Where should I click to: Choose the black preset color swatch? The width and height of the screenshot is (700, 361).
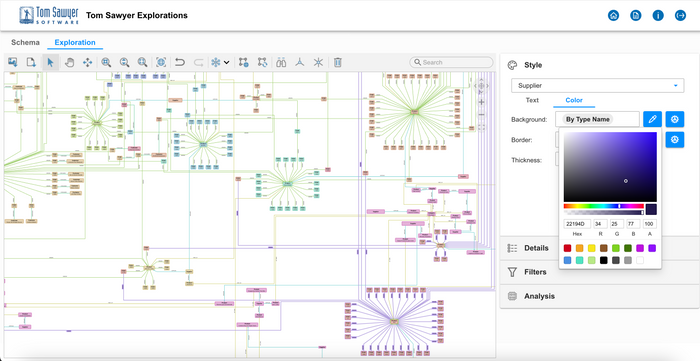click(x=604, y=260)
